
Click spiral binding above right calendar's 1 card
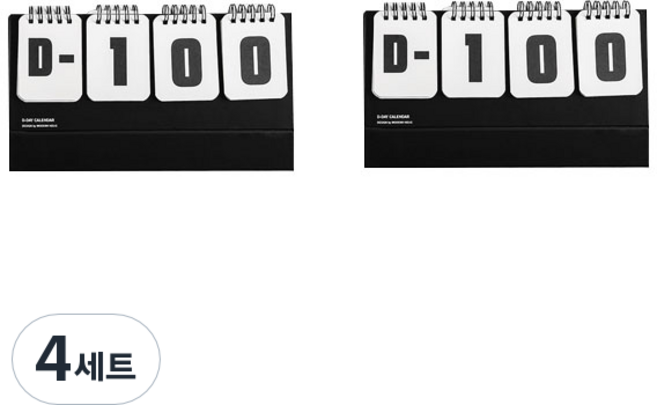tap(472, 11)
